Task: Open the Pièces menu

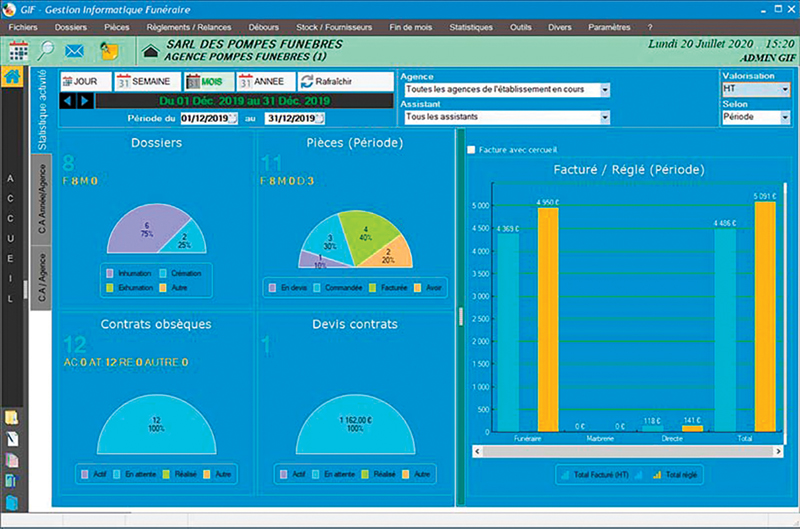Action: pos(116,27)
